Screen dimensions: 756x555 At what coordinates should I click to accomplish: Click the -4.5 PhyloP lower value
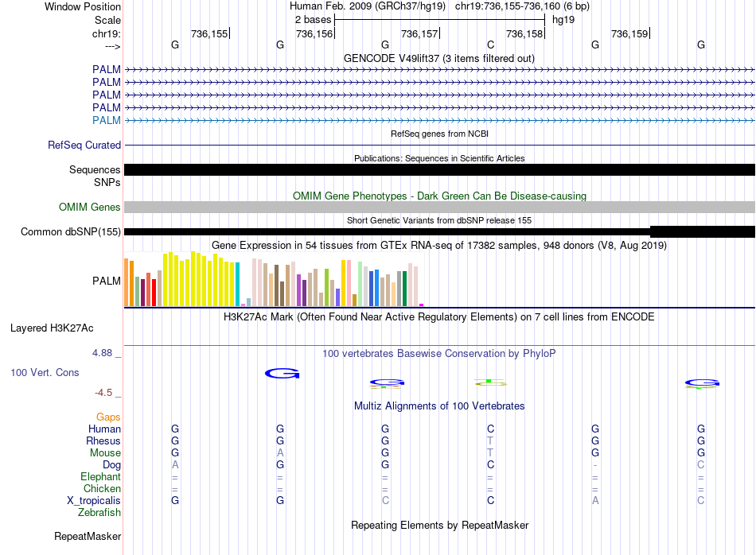coord(103,393)
